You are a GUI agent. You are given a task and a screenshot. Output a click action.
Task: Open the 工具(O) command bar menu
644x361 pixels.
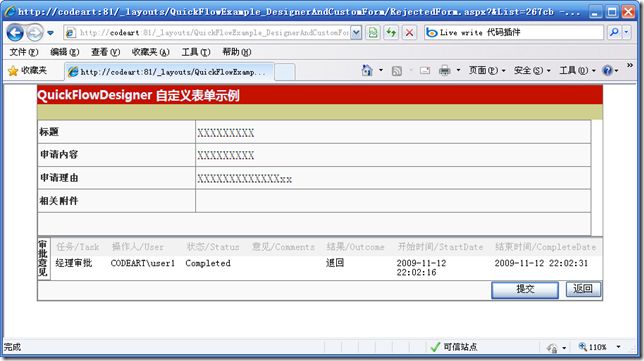coord(577,71)
